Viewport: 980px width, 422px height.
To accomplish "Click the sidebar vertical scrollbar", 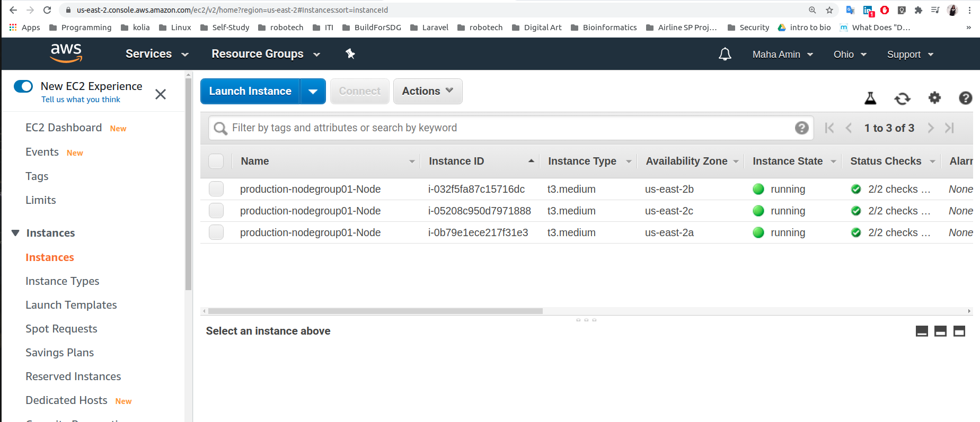I will point(188,184).
